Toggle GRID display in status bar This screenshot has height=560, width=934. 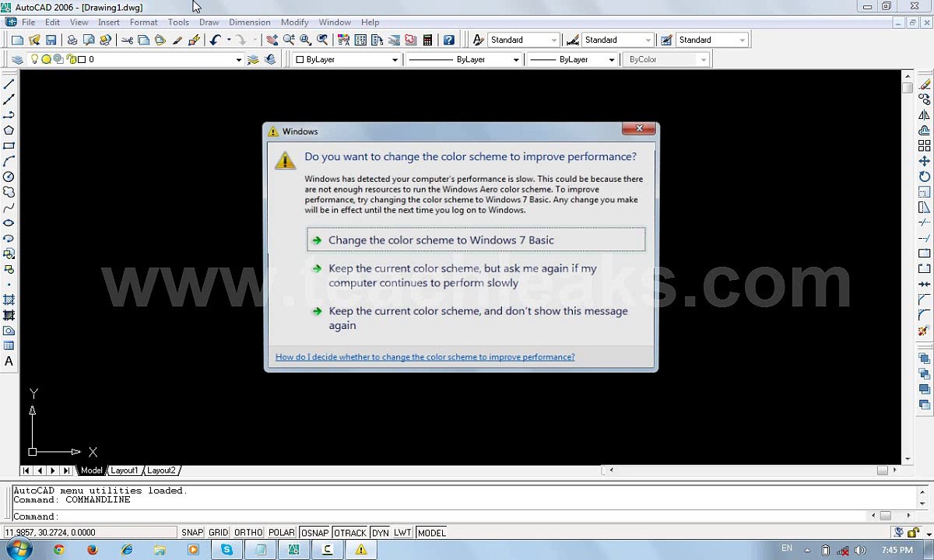[x=219, y=533]
